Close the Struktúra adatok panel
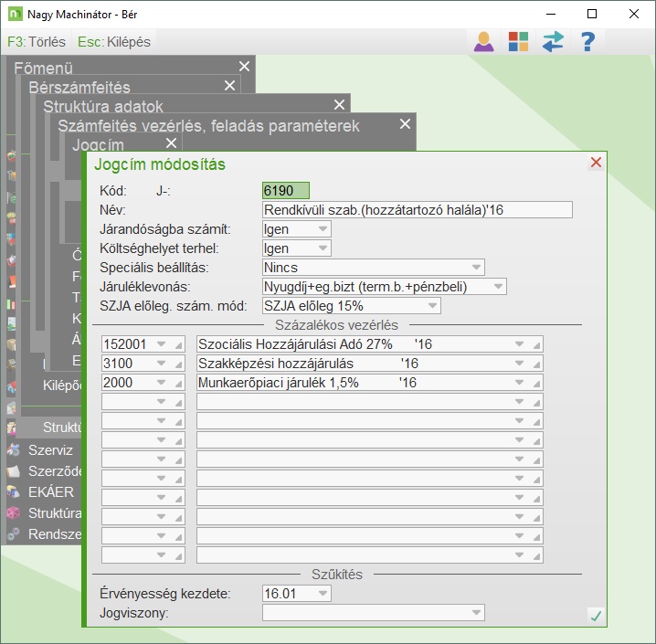Screen dimensions: 656x644 pos(339,105)
